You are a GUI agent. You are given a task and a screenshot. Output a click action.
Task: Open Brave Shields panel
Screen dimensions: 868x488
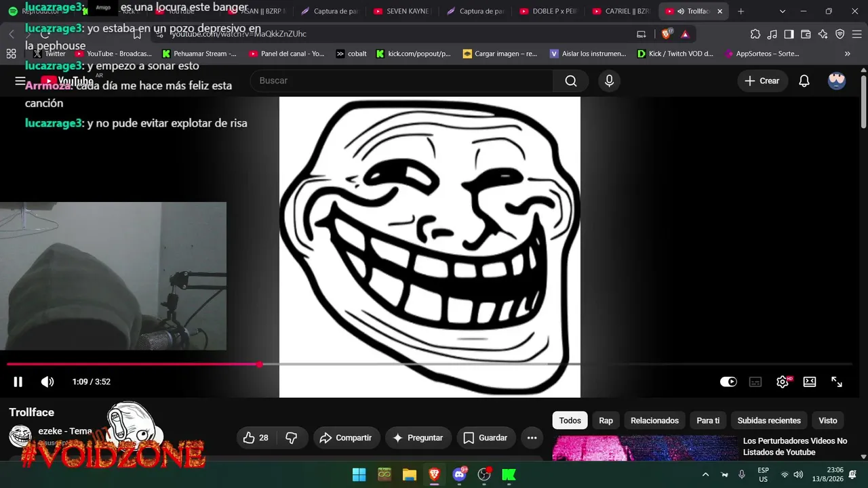(x=667, y=34)
